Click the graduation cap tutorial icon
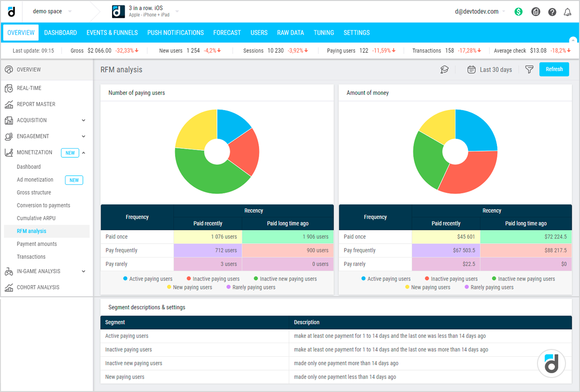 pyautogui.click(x=444, y=70)
